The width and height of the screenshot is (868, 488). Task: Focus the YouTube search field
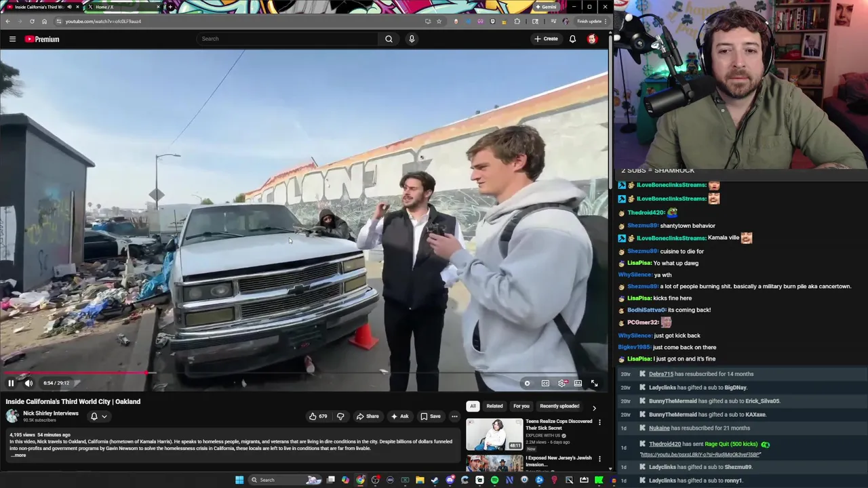(288, 39)
